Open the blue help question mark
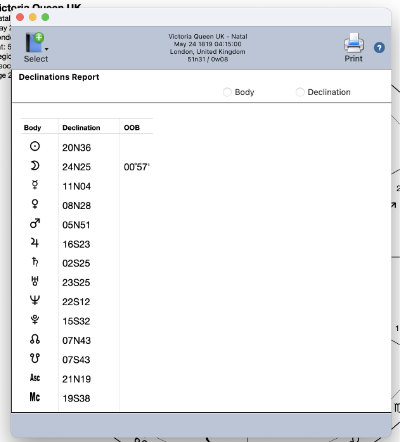This screenshot has height=442, width=400. (379, 48)
